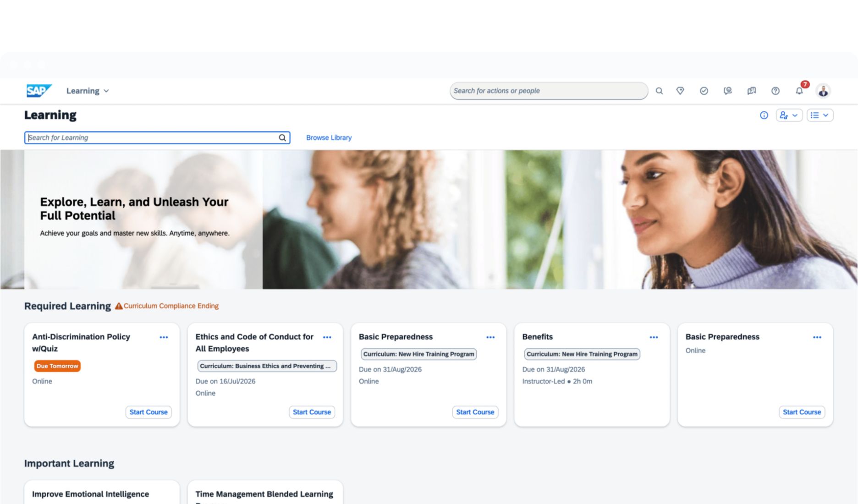Click the Browse Library link
Viewport: 858px width, 504px height.
329,137
